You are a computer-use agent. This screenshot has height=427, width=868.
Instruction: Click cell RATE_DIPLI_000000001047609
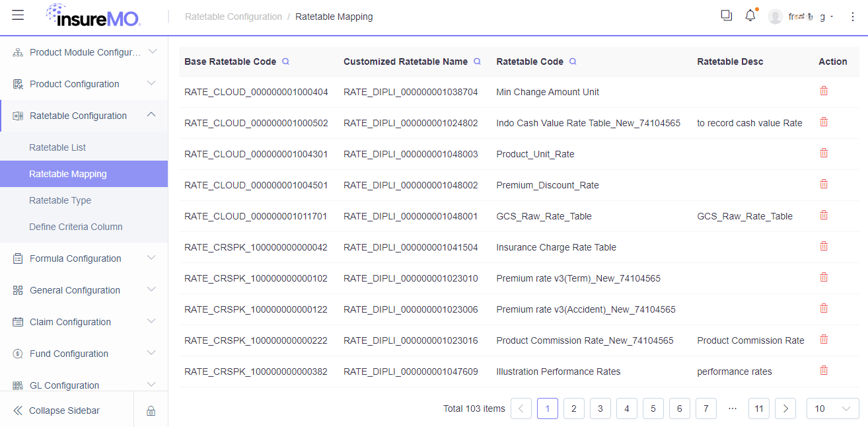[x=411, y=371]
